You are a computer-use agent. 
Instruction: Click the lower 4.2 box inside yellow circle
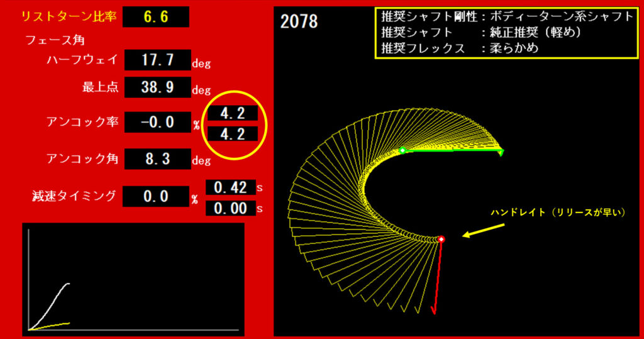click(x=233, y=134)
